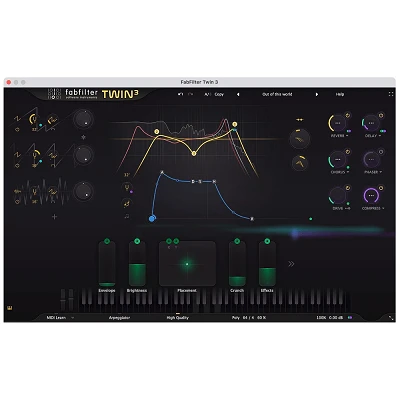Toggle Compress power button

point(381,188)
